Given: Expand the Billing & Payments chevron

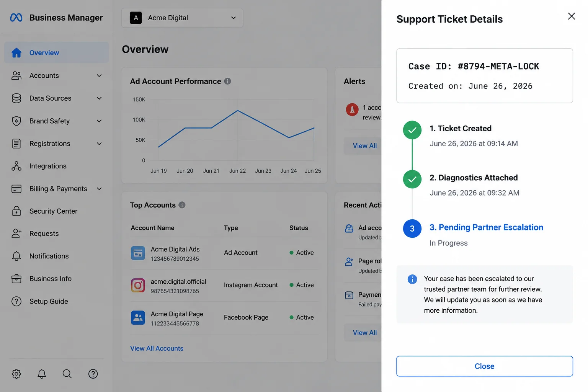Looking at the screenshot, I should pyautogui.click(x=99, y=189).
